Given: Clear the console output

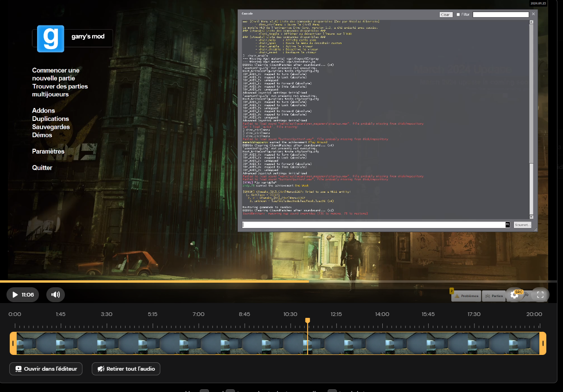Looking at the screenshot, I should pyautogui.click(x=446, y=15).
